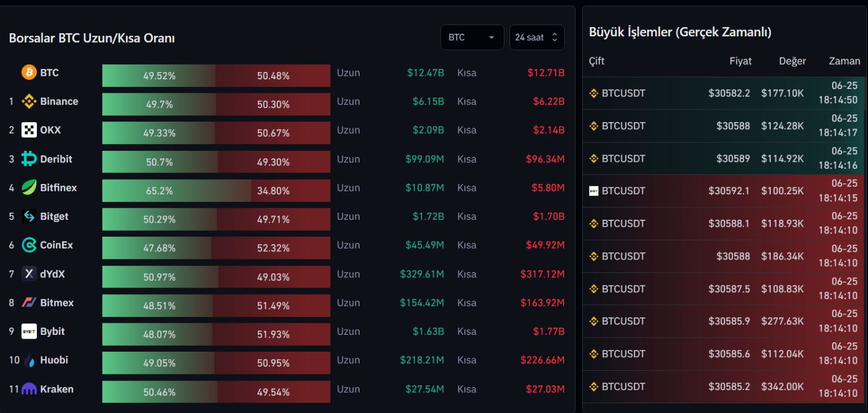The height and width of the screenshot is (413, 868).
Task: Click the dYdX exchange logo
Action: 29,274
